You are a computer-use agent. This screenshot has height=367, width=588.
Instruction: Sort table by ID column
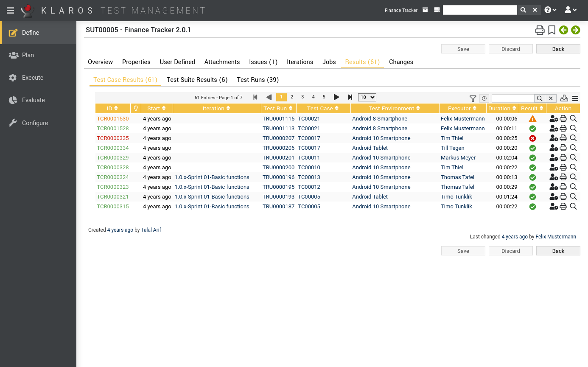click(x=112, y=109)
